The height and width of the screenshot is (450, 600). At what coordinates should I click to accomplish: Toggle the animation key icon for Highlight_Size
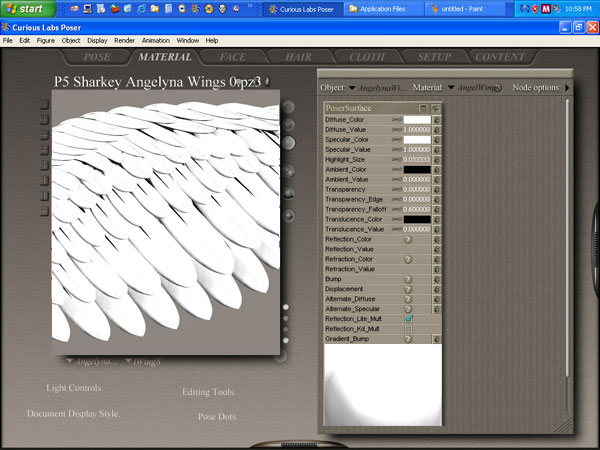coord(397,160)
